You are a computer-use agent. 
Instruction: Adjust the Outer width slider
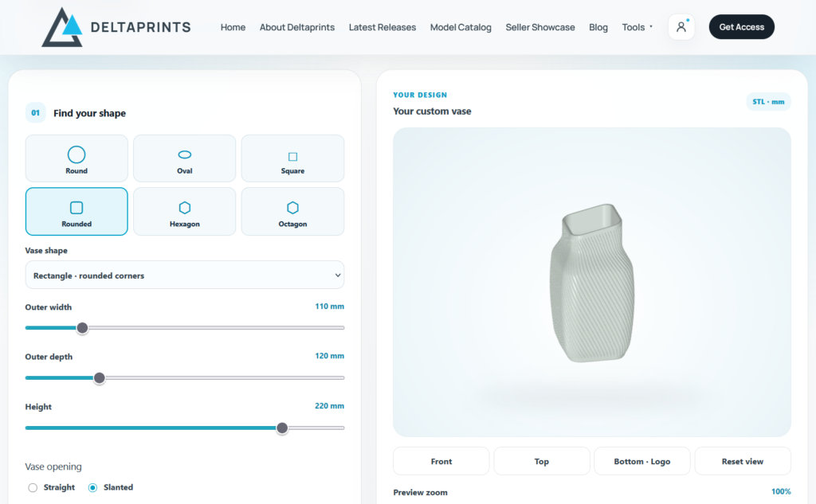pyautogui.click(x=185, y=328)
